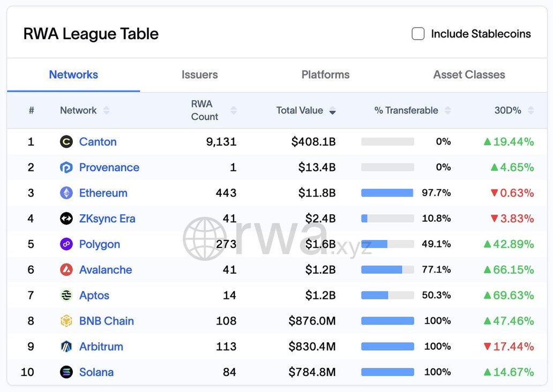
Task: Open the Asset Classes tab
Action: (469, 75)
